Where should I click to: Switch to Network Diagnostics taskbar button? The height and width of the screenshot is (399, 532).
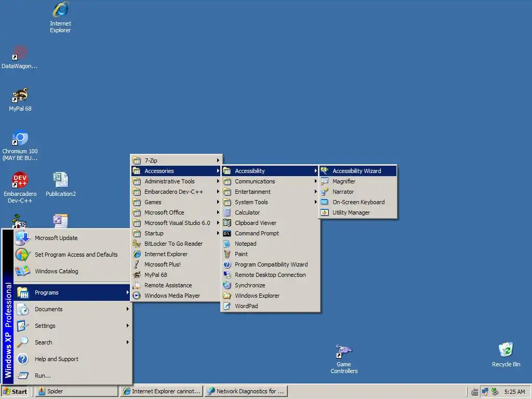point(246,392)
